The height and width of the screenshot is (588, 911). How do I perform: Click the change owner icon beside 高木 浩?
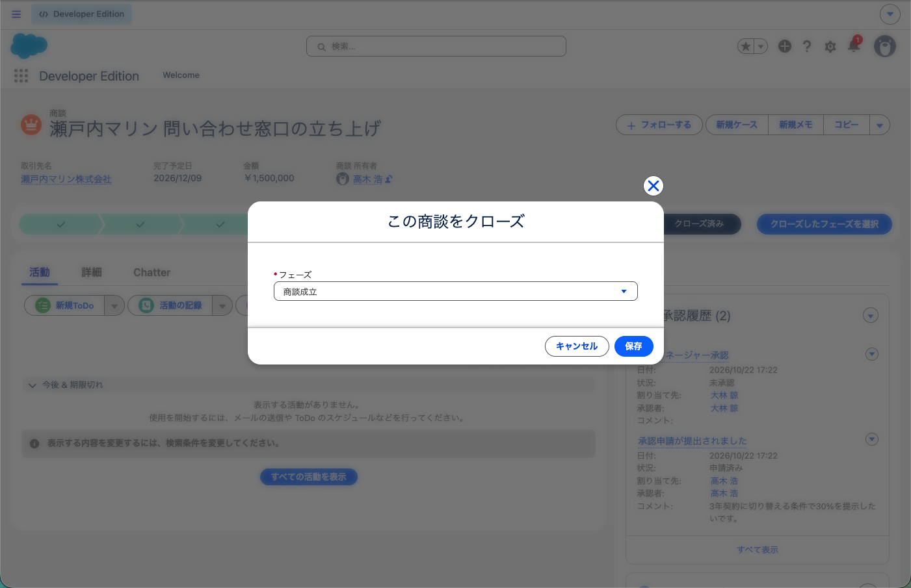tap(389, 179)
